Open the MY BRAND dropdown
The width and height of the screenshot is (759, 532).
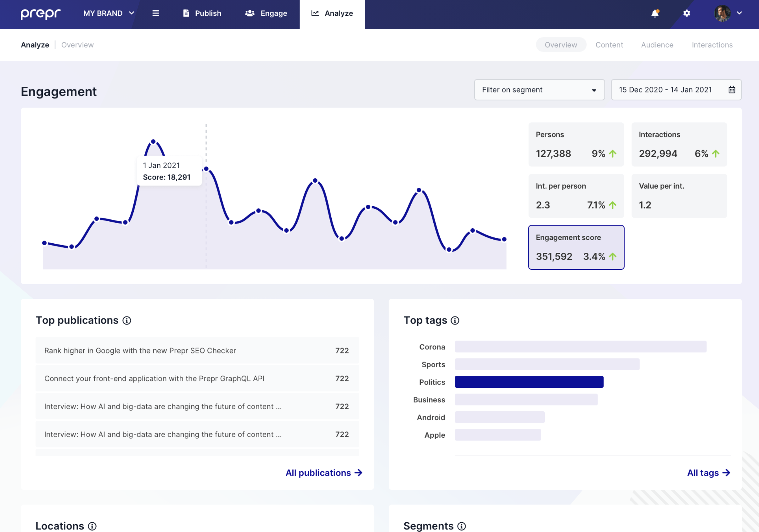(x=109, y=13)
